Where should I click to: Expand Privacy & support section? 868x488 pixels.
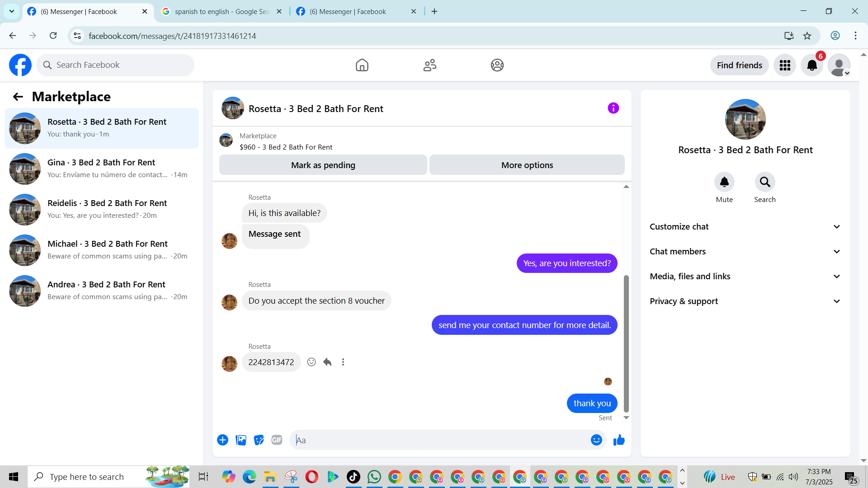tap(745, 301)
